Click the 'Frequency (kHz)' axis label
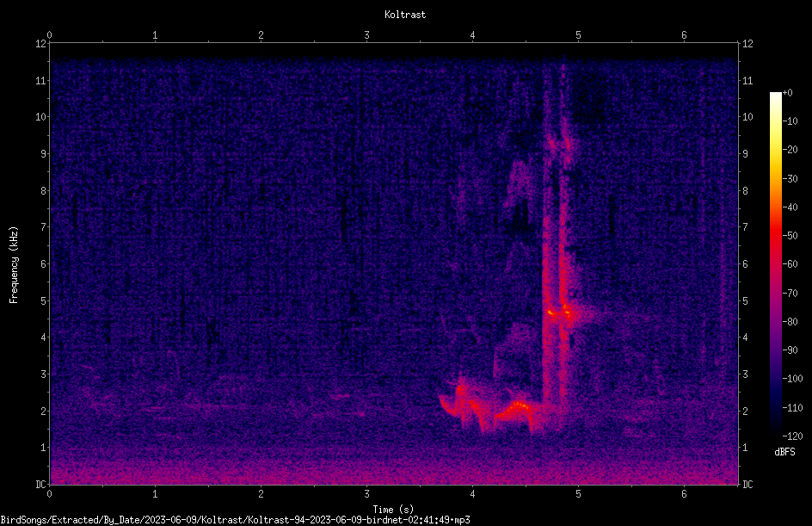This screenshot has width=812, height=526. click(x=14, y=264)
